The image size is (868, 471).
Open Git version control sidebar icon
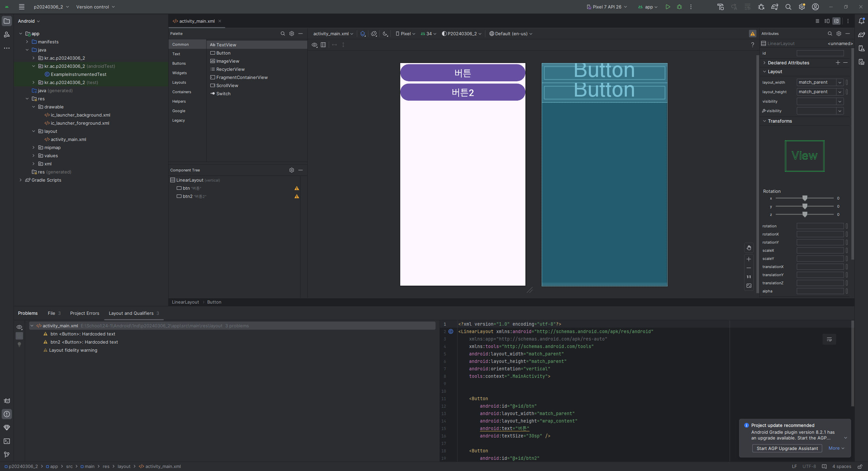point(7,455)
